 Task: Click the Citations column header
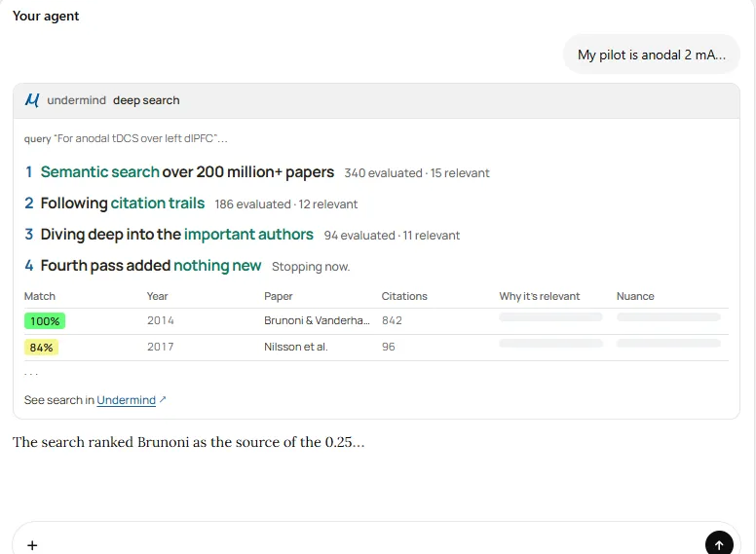[404, 296]
